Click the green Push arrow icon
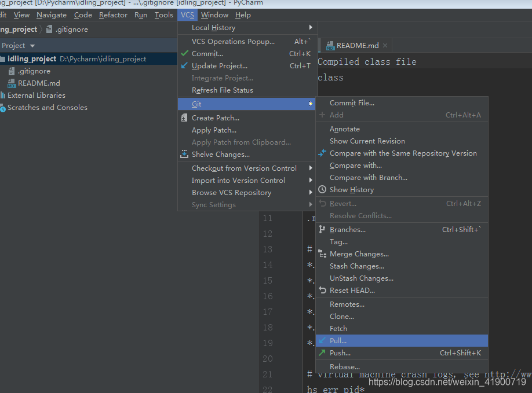Image resolution: width=532 pixels, height=393 pixels. point(322,352)
